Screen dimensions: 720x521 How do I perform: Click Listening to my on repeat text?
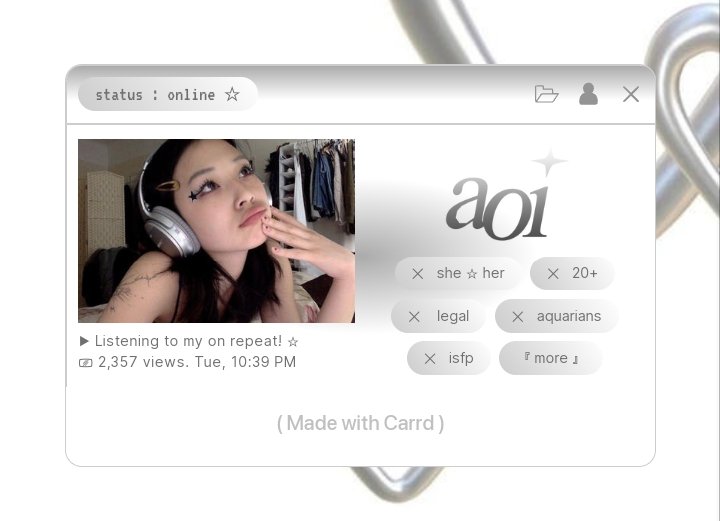(188, 341)
